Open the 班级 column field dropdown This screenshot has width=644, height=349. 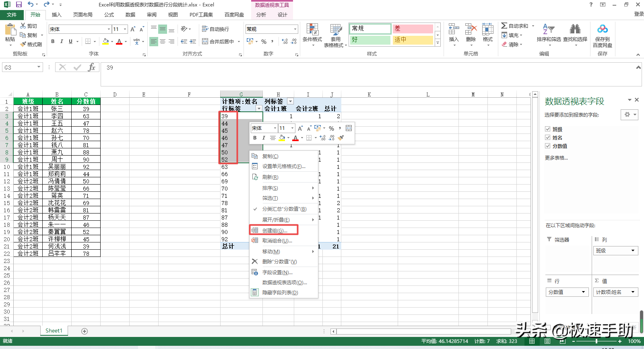coord(633,250)
